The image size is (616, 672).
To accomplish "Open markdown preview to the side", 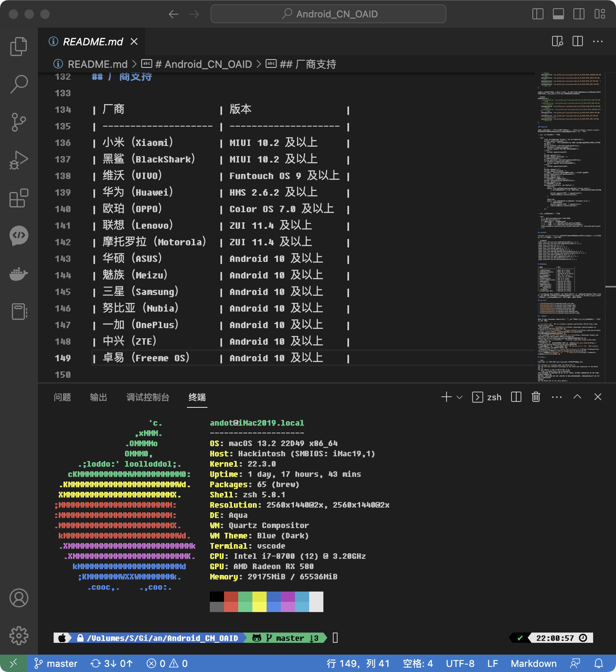I will point(557,41).
